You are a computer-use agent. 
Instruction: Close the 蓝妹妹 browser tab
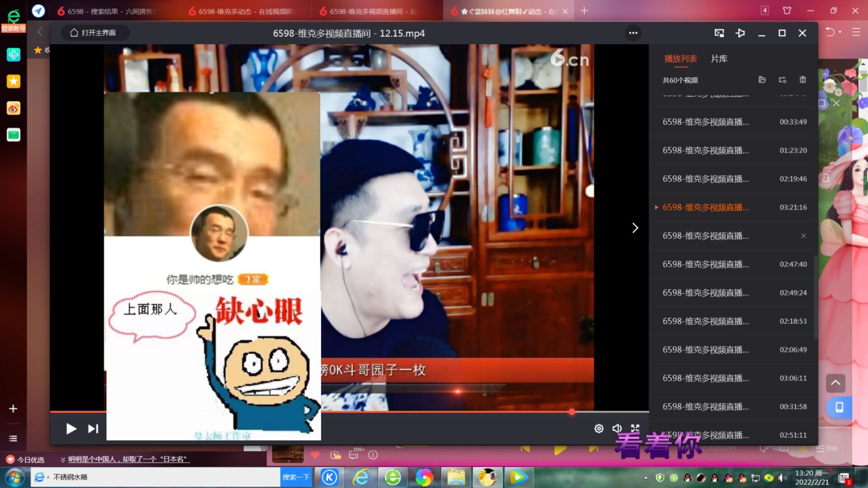pos(565,11)
